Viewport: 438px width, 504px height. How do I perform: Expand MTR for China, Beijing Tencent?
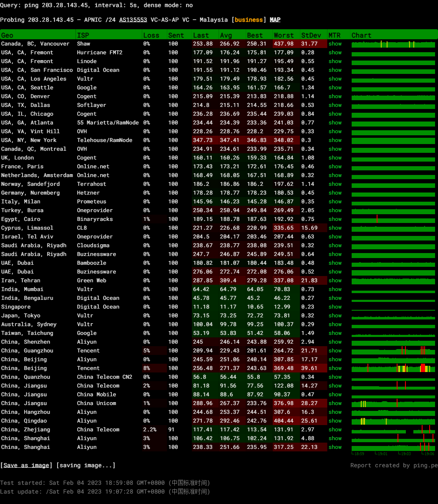pos(335,368)
